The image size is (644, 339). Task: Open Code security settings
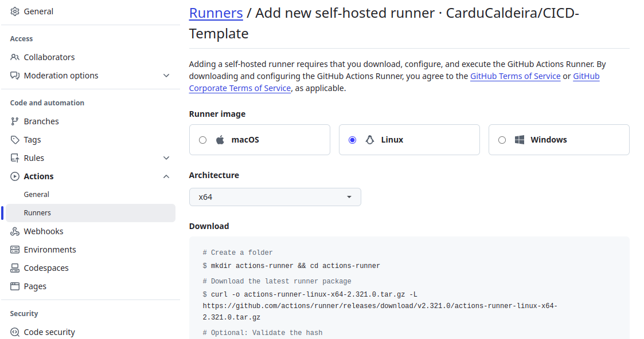point(91,332)
